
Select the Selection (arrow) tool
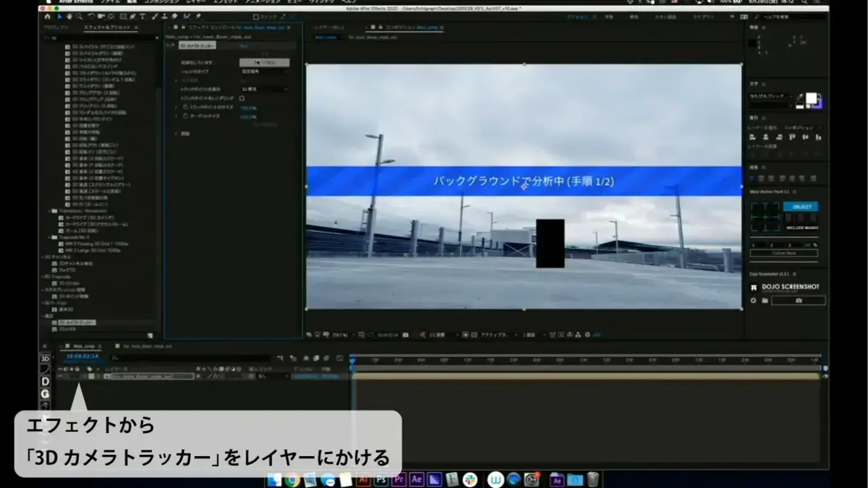[x=59, y=17]
